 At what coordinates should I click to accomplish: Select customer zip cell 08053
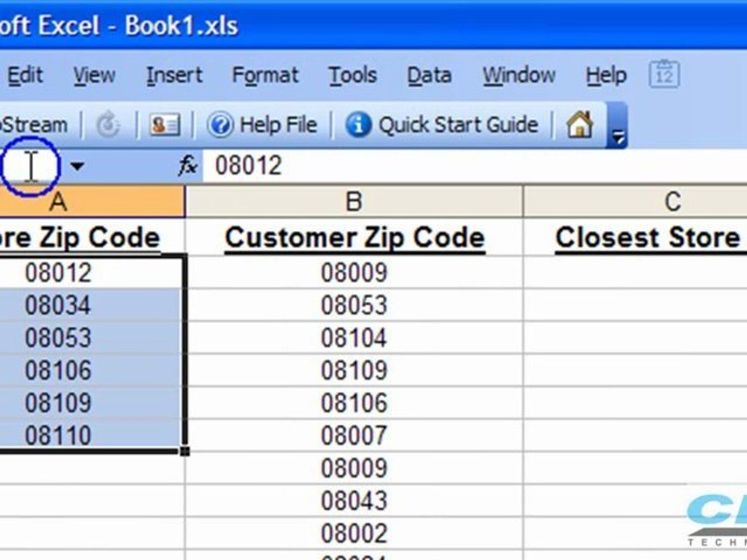point(354,305)
